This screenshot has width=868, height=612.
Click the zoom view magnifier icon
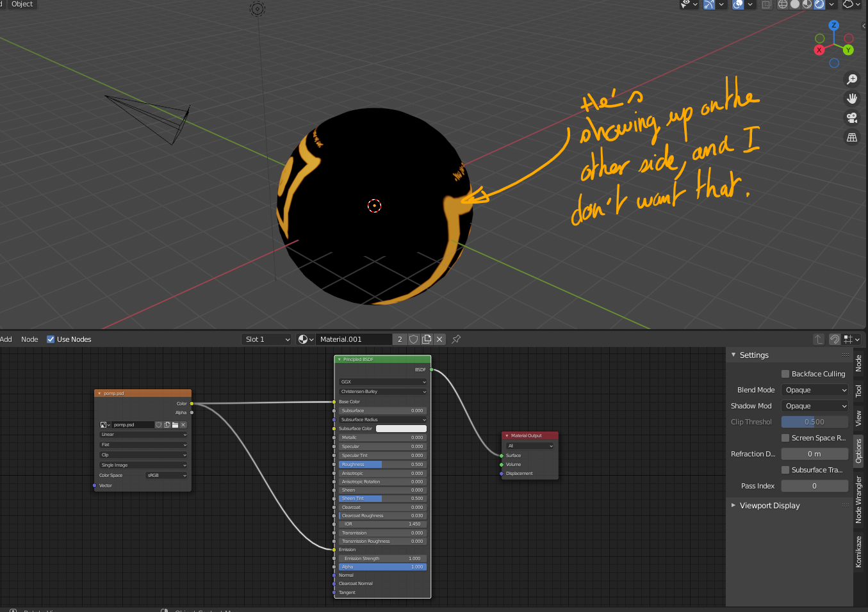(852, 79)
